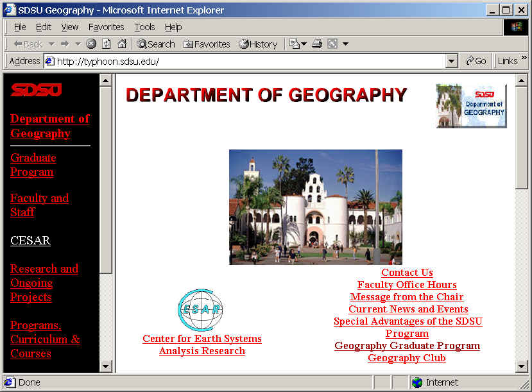Open the Back history dropdown arrow

coord(51,44)
